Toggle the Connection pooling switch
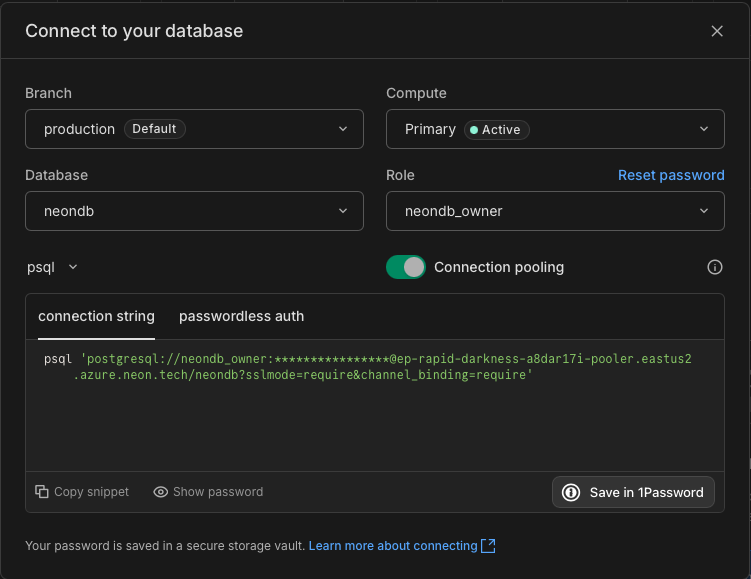The width and height of the screenshot is (751, 579). pos(406,267)
